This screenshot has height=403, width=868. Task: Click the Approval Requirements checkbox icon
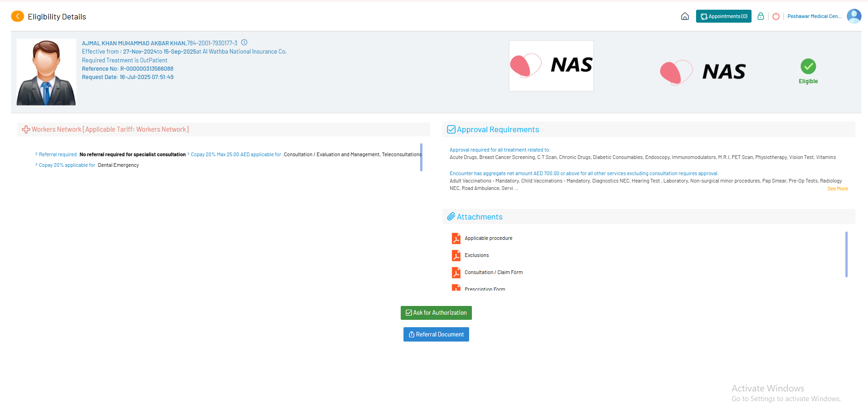[451, 129]
